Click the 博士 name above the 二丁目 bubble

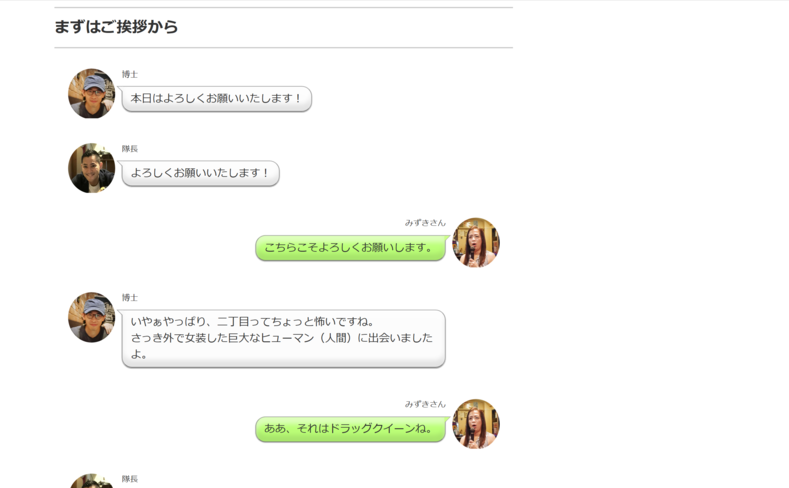130,298
